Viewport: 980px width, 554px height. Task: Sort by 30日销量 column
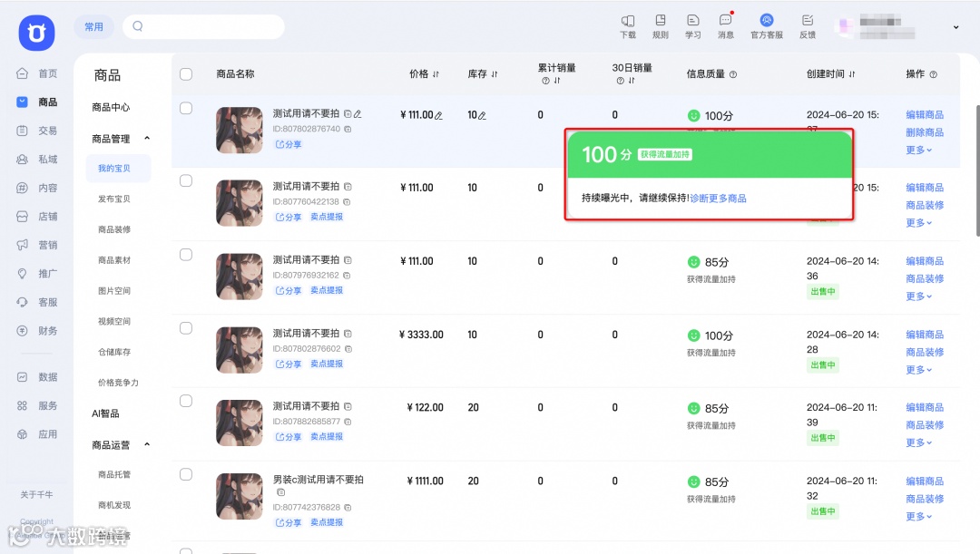[x=632, y=82]
